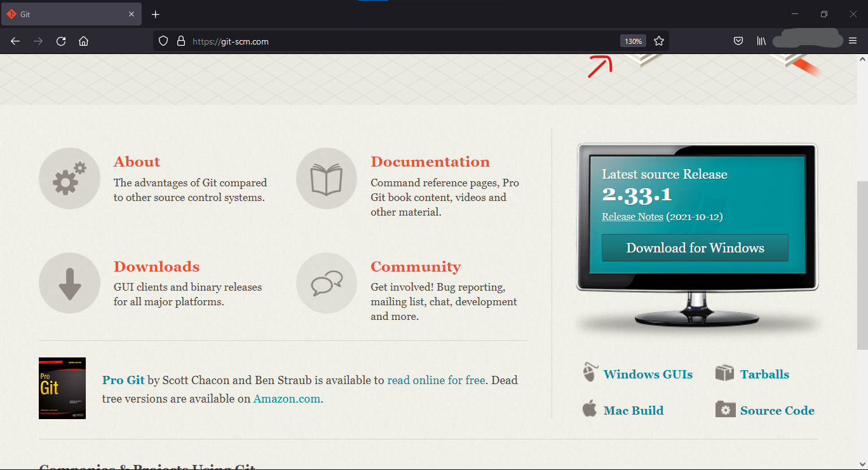The height and width of the screenshot is (470, 868).
Task: Click the chat bubbles Community icon
Action: tap(326, 283)
